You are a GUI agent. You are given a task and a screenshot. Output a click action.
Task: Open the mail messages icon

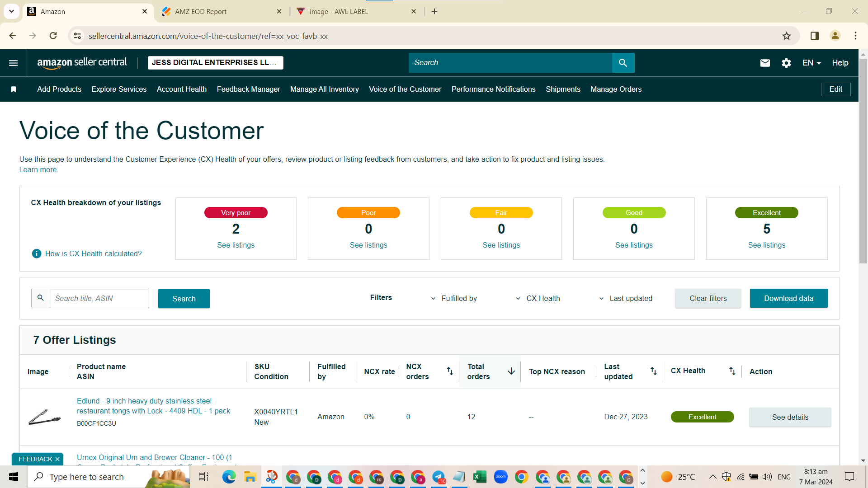[x=765, y=63]
